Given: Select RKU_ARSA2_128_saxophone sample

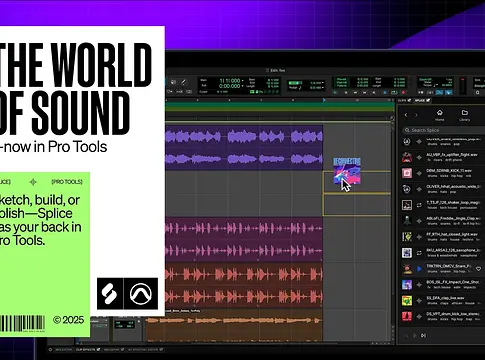Looking at the screenshot, I should point(442,253).
